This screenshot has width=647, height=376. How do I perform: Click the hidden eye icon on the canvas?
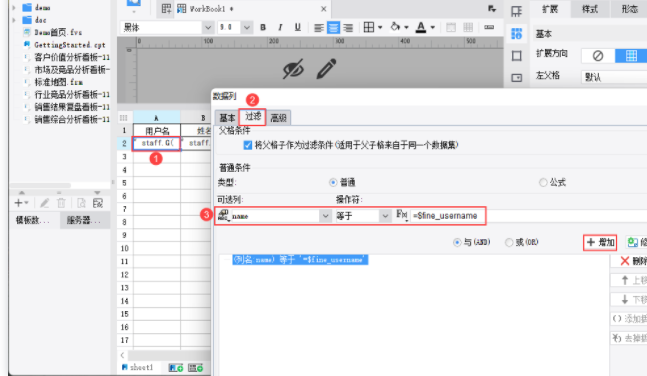coord(293,69)
